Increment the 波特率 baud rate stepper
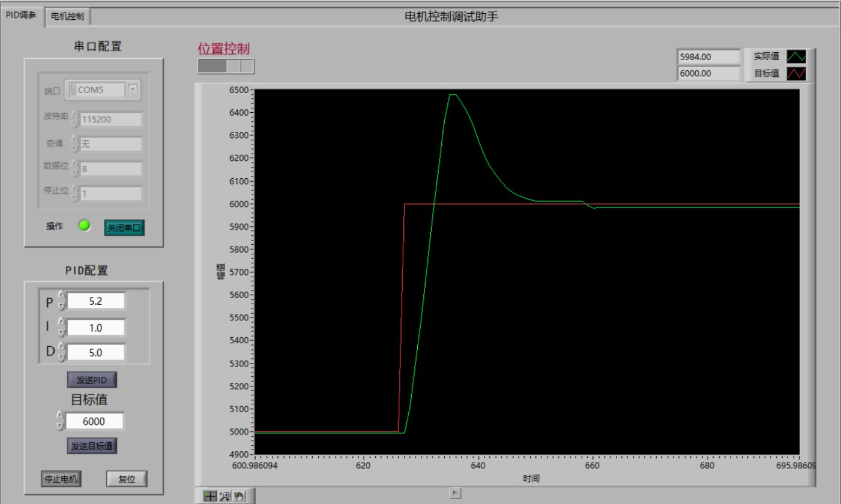Viewport: 841px width, 504px height. 75,115
